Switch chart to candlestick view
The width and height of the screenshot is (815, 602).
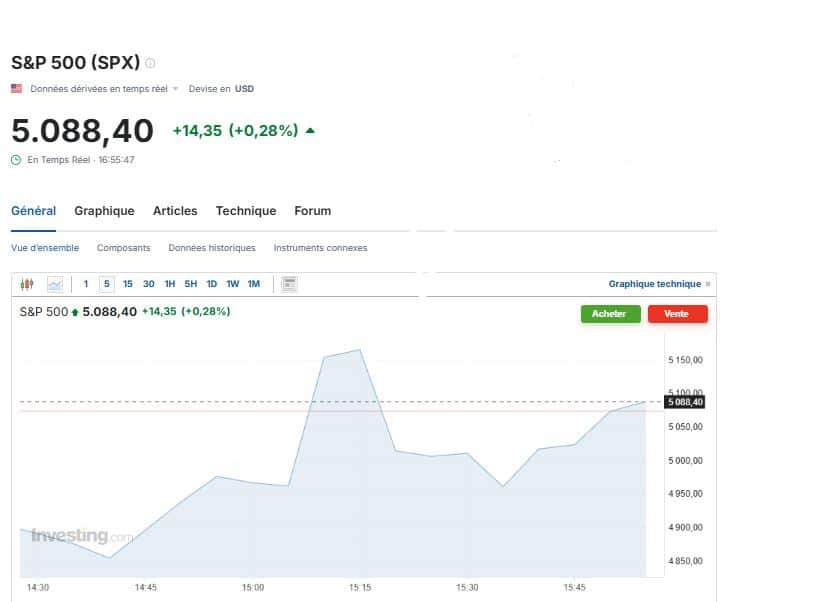(27, 284)
